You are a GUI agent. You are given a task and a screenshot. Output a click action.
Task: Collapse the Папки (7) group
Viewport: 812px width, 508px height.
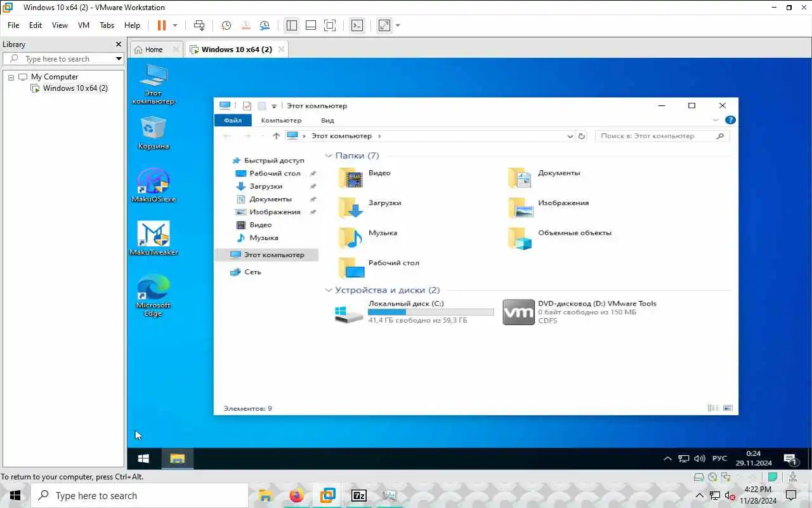(329, 156)
